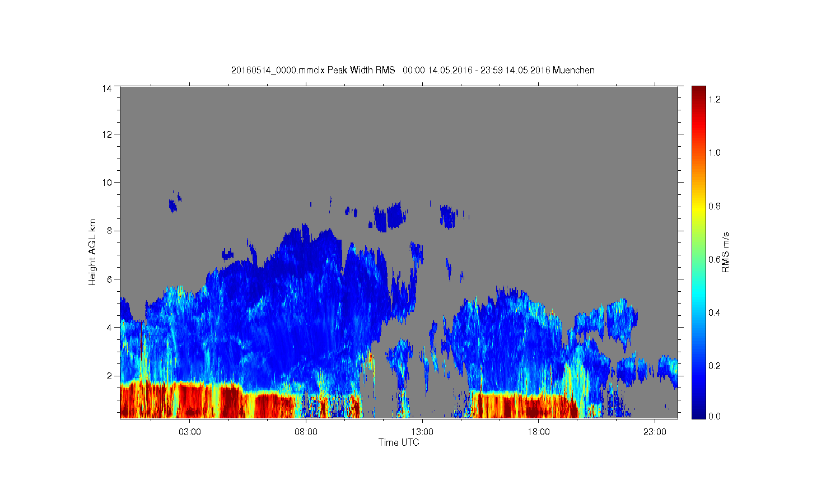Click the 08:00 time tick label
This screenshot has width=840, height=504.
(x=306, y=432)
